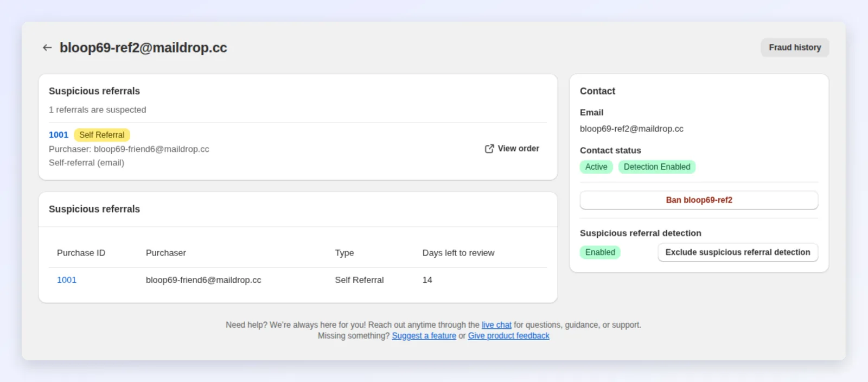Select the 14 days left cell
Viewport: 868px width, 382px height.
(427, 280)
